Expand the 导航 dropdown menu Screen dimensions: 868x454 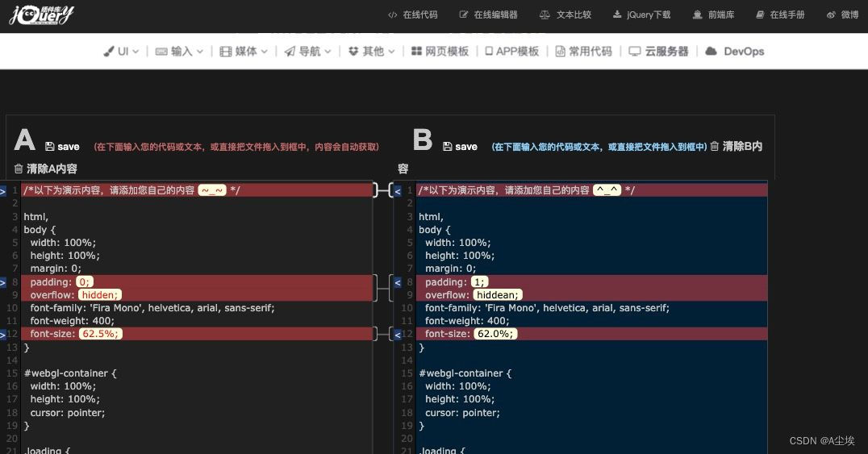coord(308,52)
